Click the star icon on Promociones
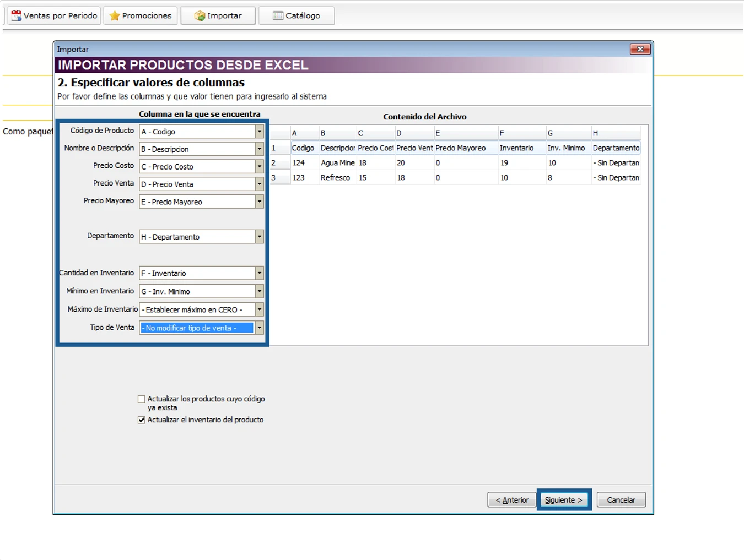Screen dimensions: 744x560 [115, 16]
